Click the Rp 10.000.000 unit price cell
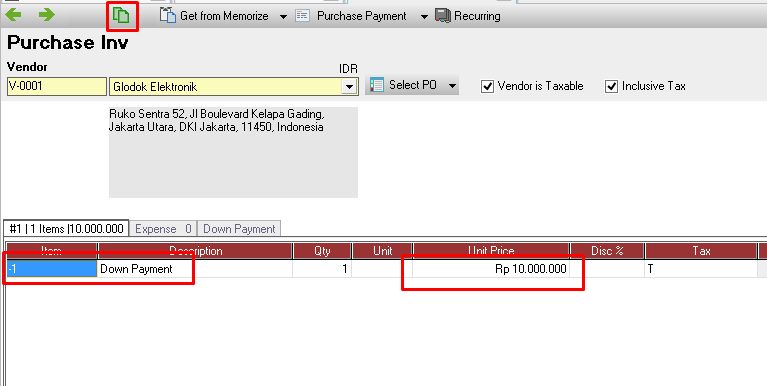Image resolution: width=767 pixels, height=386 pixels. 491,269
